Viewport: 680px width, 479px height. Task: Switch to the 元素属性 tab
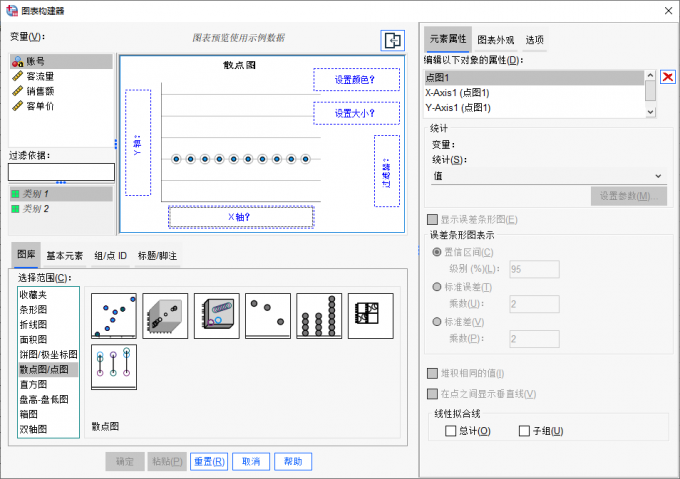[448, 39]
